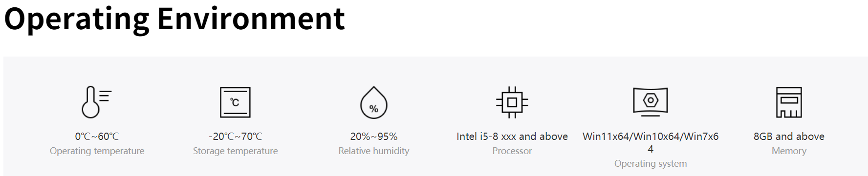This screenshot has width=868, height=176.
Task: Click the memory module icon
Action: point(789,102)
